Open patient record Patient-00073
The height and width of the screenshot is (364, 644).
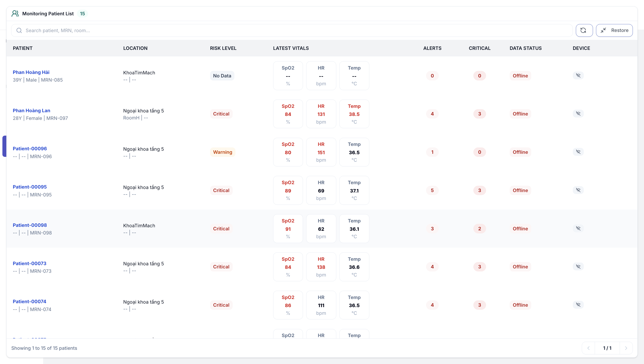pos(30,263)
